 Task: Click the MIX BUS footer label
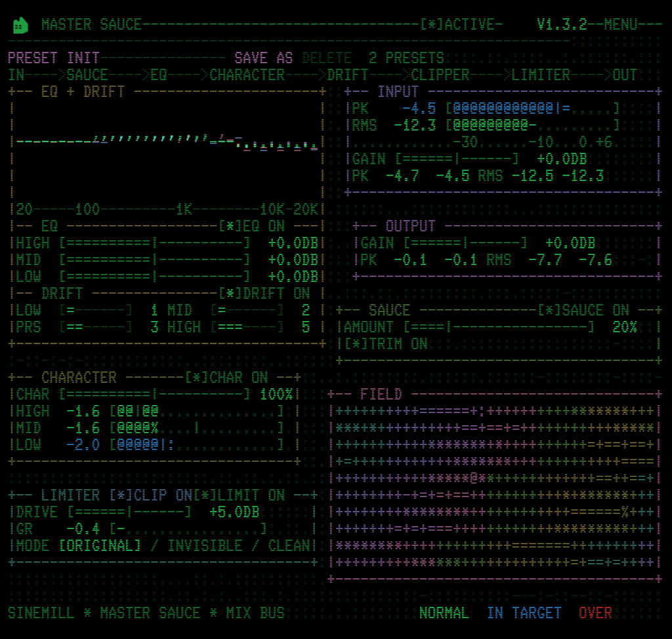pyautogui.click(x=255, y=613)
